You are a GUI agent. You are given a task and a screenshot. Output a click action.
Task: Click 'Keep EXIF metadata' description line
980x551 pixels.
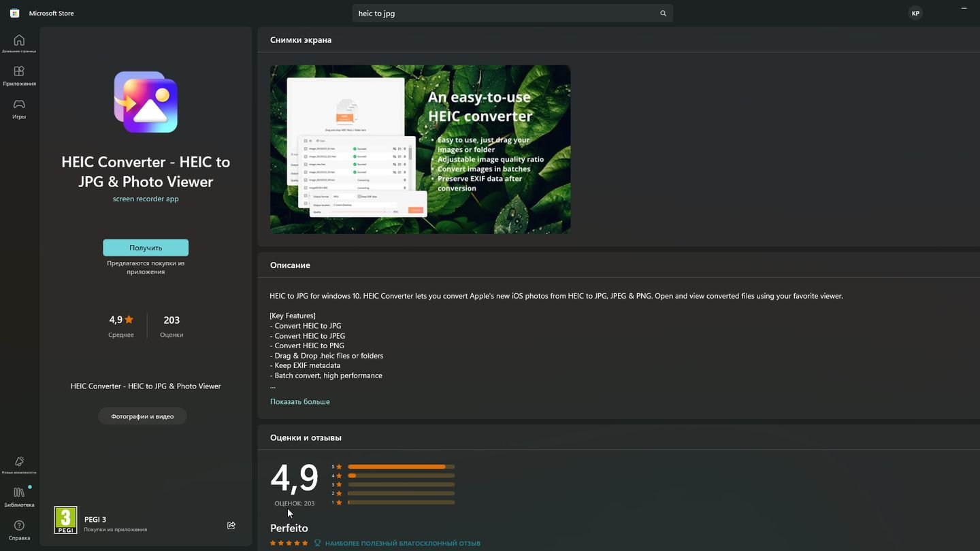pos(306,365)
